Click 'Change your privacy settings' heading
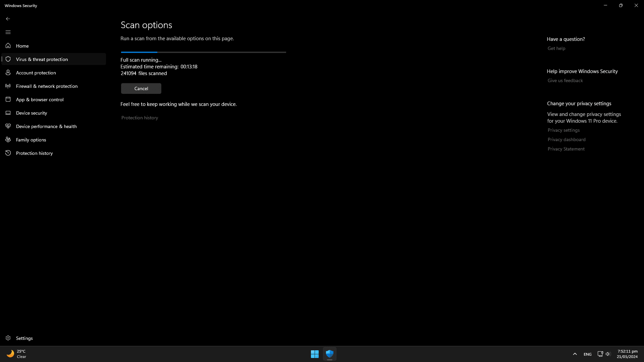Viewport: 644px width, 362px height. click(579, 103)
